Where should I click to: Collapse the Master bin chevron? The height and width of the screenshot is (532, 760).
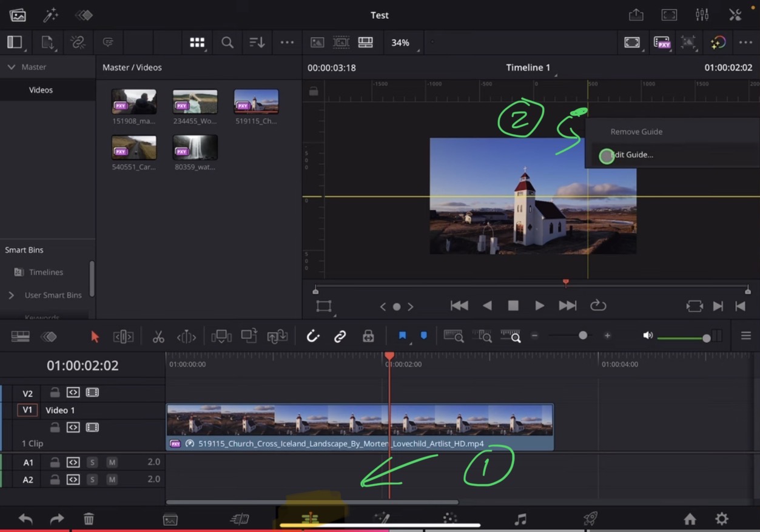[x=11, y=67]
